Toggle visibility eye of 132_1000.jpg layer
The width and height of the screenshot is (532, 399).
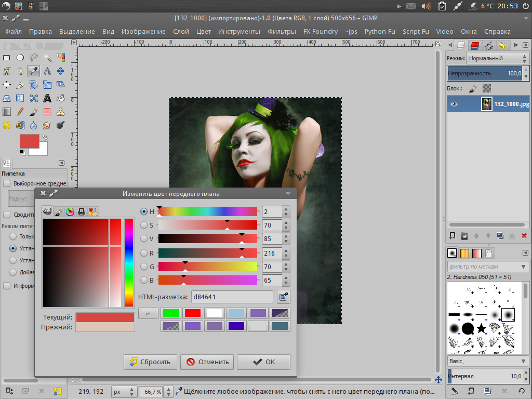coord(454,104)
